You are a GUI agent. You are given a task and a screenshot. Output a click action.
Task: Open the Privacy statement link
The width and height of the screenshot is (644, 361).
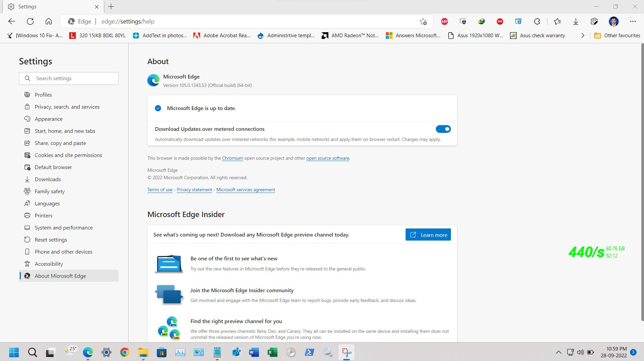pos(194,190)
